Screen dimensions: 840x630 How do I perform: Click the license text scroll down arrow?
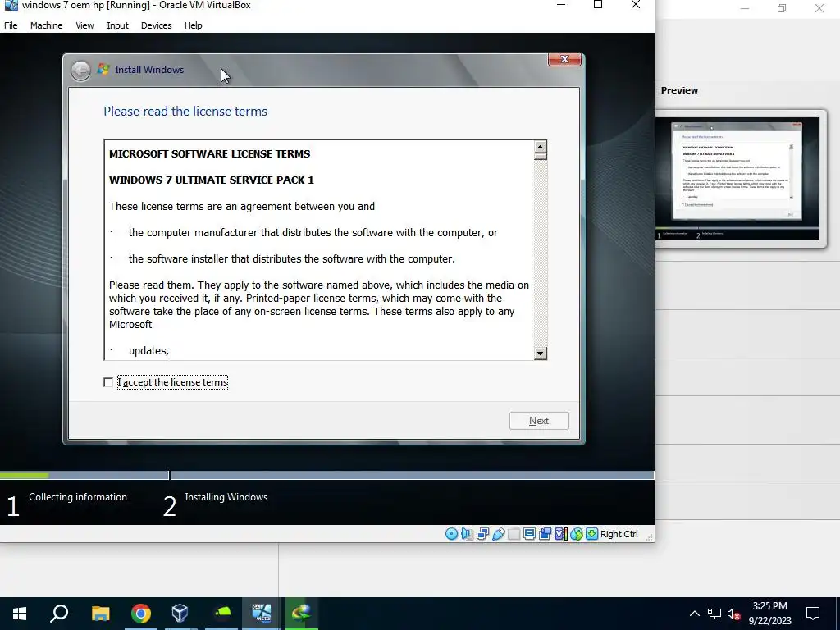pos(540,353)
